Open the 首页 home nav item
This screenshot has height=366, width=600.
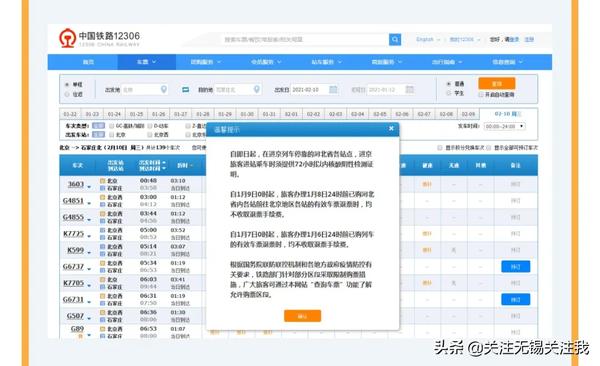tap(88, 62)
